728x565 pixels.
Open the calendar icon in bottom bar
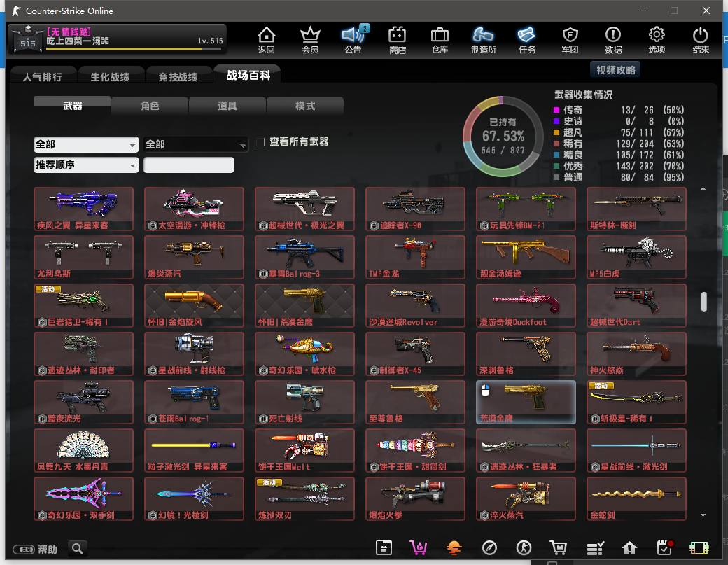pyautogui.click(x=384, y=548)
